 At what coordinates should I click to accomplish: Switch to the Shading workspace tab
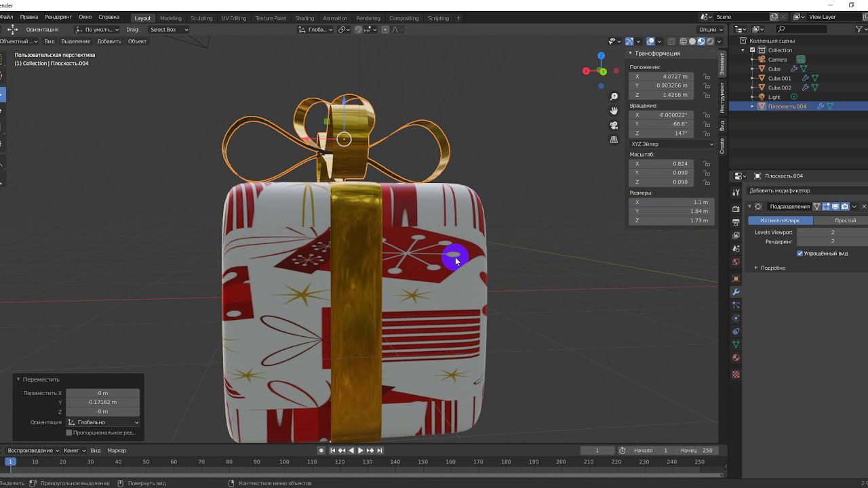[x=304, y=18]
